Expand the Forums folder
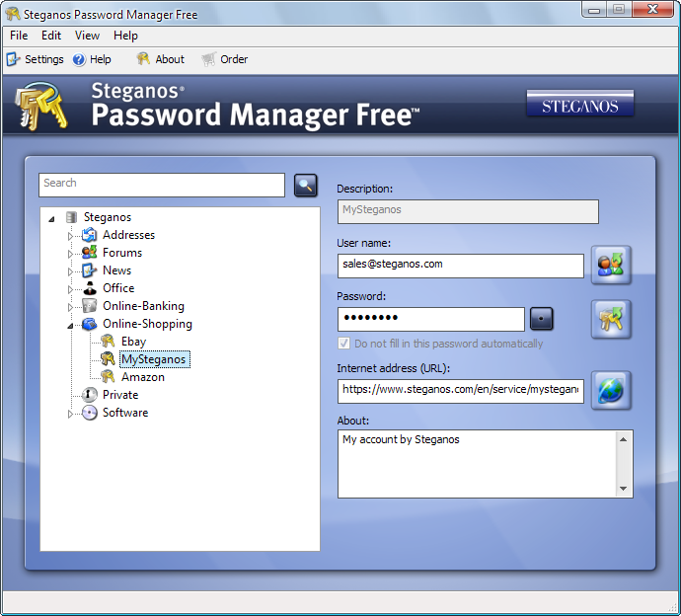681x616 pixels. pos(70,254)
